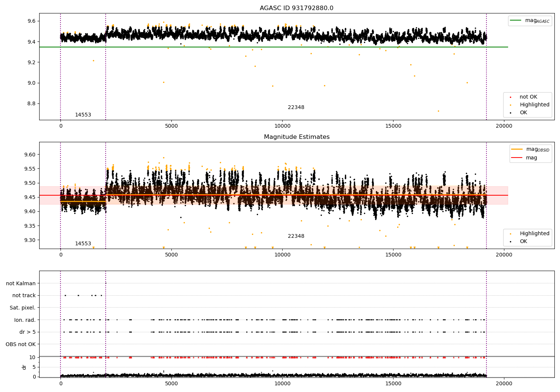
Task: Click the '5000' x-tick under the Magnitude Estimates plot
Action: coord(171,255)
